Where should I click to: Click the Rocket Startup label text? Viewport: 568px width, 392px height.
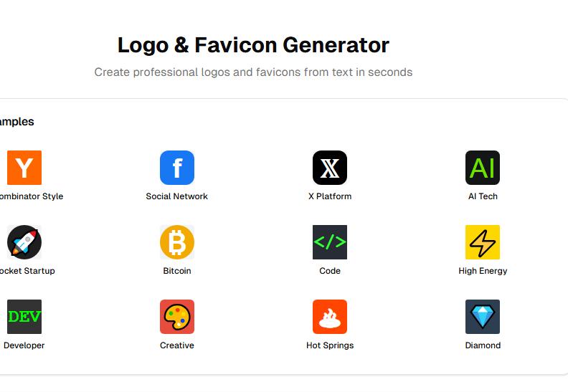pyautogui.click(x=27, y=271)
